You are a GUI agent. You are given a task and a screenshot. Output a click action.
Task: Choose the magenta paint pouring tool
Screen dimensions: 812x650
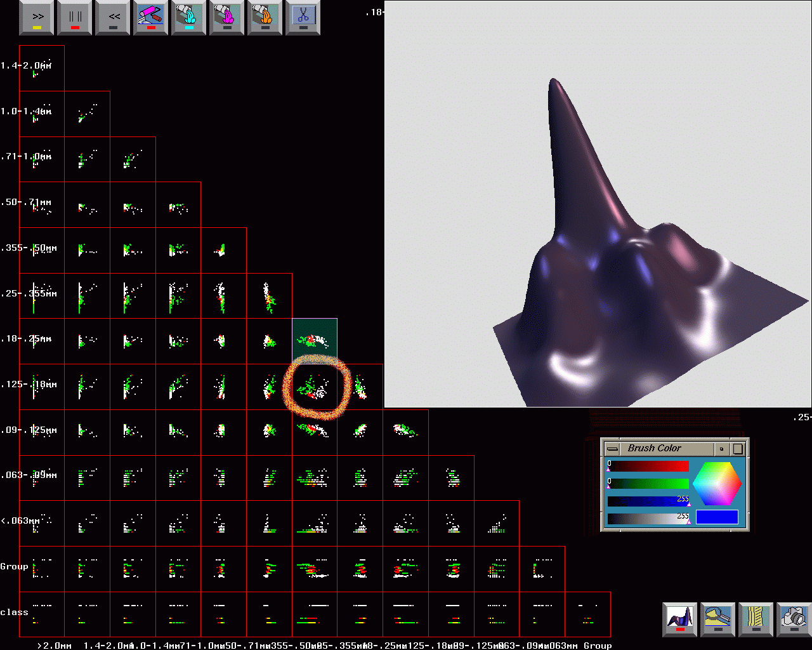click(227, 17)
